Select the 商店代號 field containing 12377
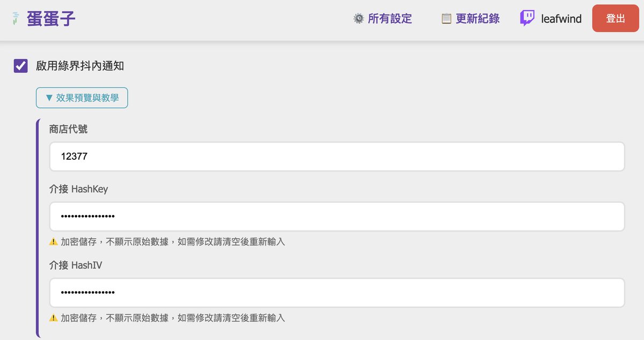 (x=335, y=156)
